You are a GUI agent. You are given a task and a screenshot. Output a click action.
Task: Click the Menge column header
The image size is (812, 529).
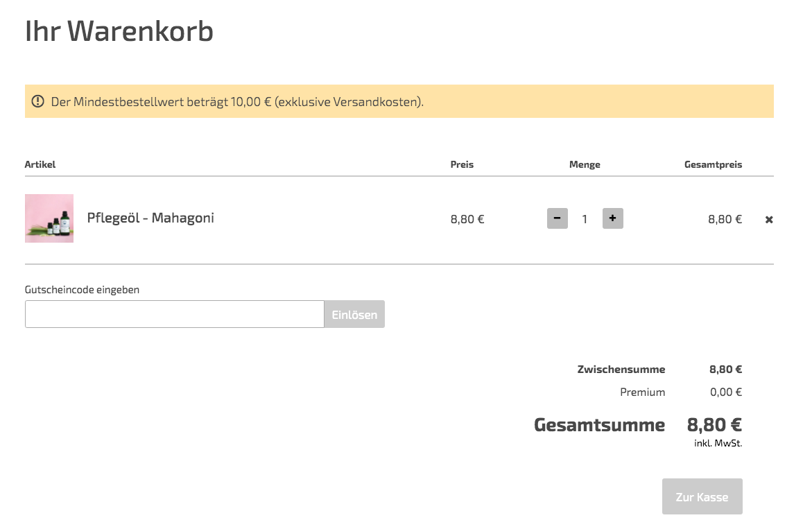click(x=585, y=164)
